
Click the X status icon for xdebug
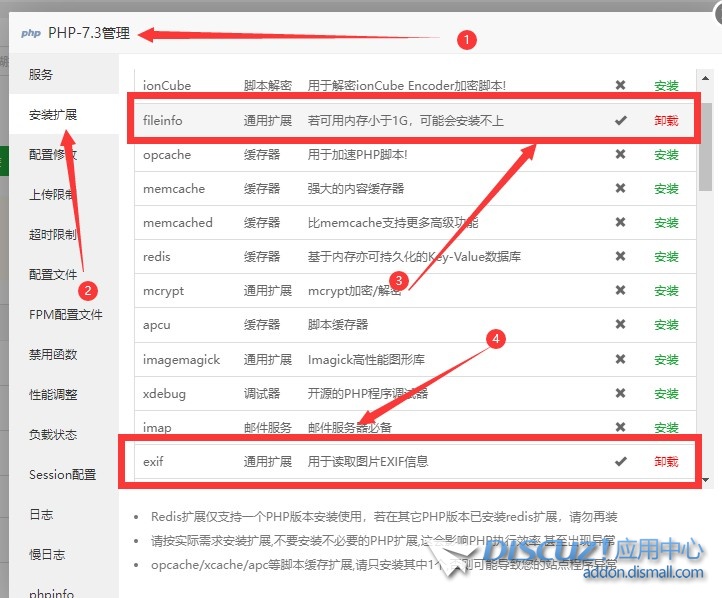(x=620, y=393)
